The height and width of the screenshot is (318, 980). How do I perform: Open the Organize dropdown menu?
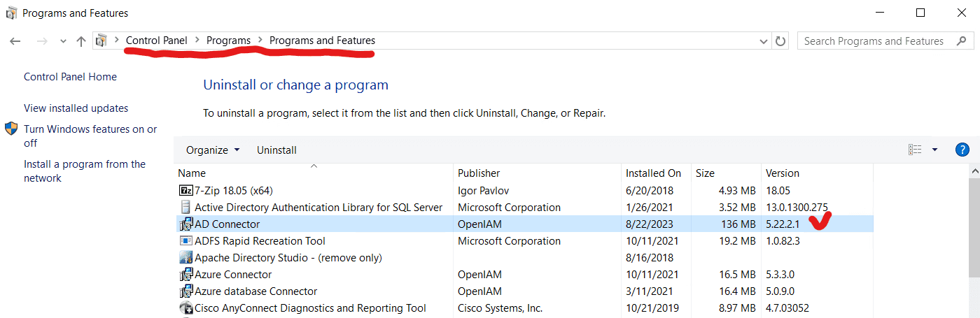pyautogui.click(x=213, y=150)
